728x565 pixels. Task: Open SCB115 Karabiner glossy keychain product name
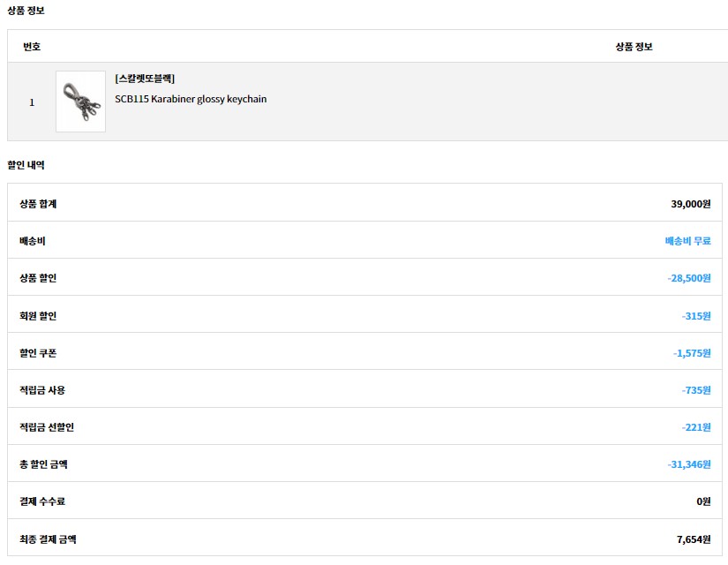191,99
